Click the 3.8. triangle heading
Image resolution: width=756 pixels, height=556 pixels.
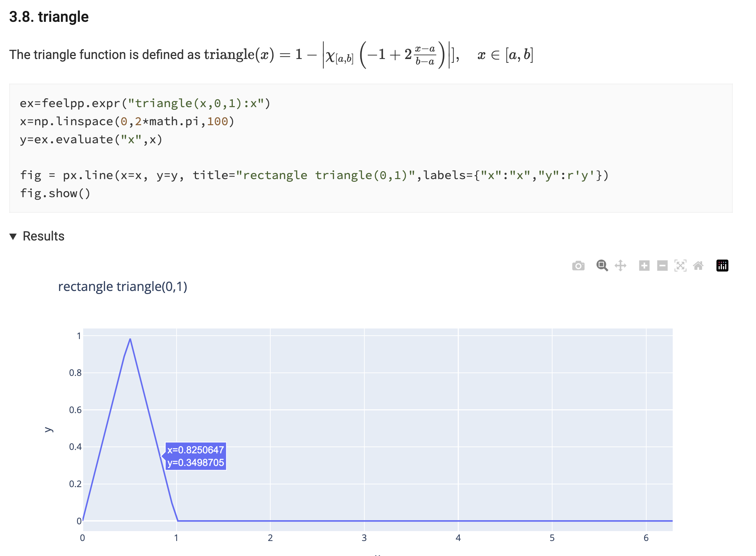[49, 17]
